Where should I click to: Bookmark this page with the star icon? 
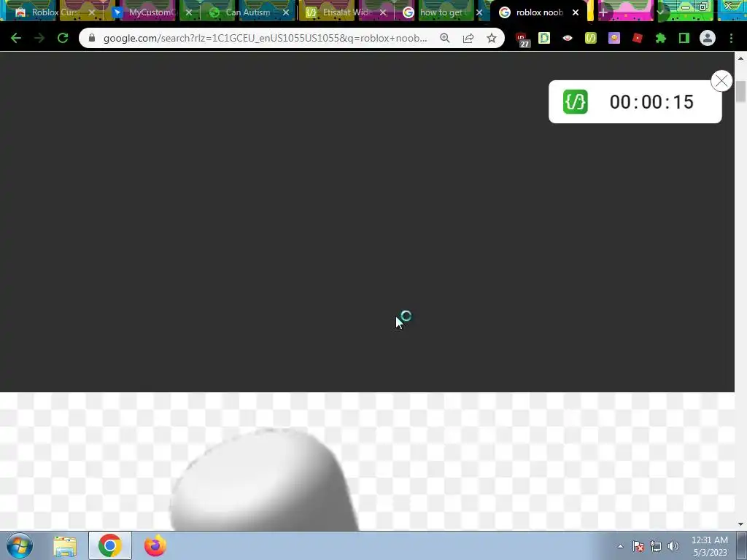[x=492, y=38]
